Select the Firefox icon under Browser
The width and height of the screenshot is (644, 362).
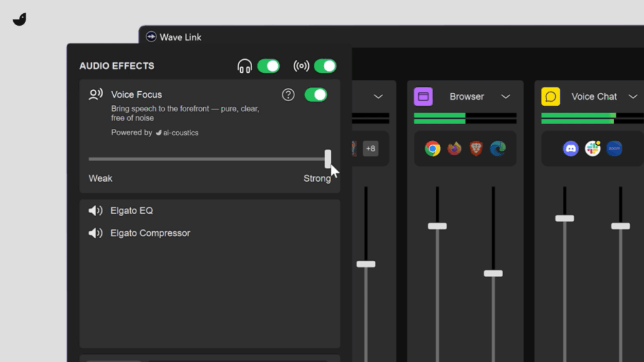click(x=454, y=148)
